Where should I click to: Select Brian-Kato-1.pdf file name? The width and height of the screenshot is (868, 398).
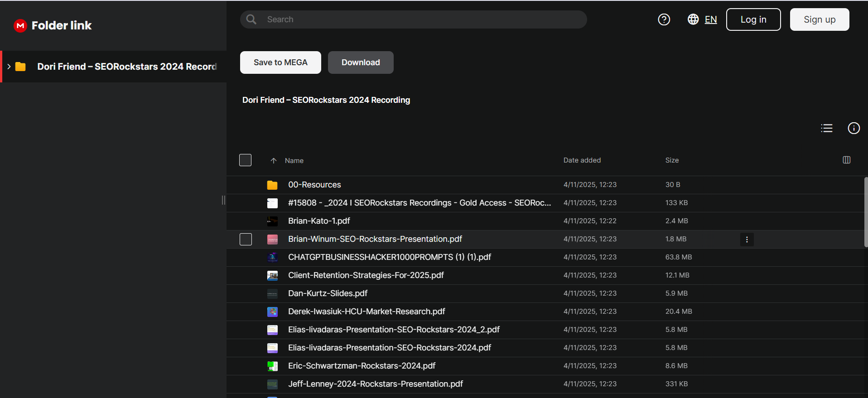tap(319, 221)
